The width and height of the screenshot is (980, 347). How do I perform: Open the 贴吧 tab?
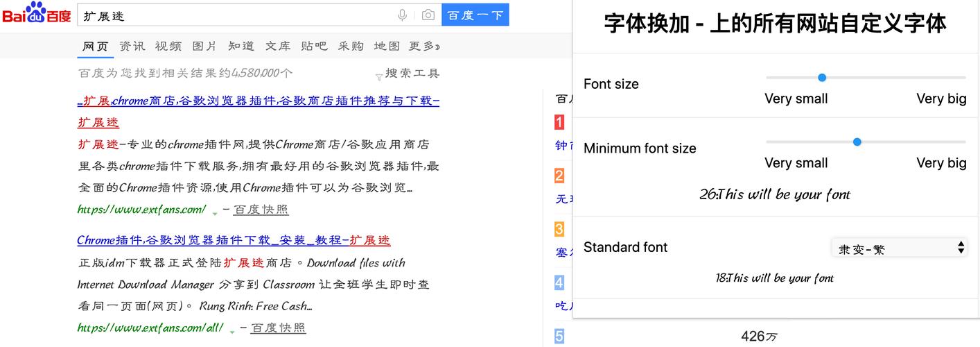click(x=315, y=46)
